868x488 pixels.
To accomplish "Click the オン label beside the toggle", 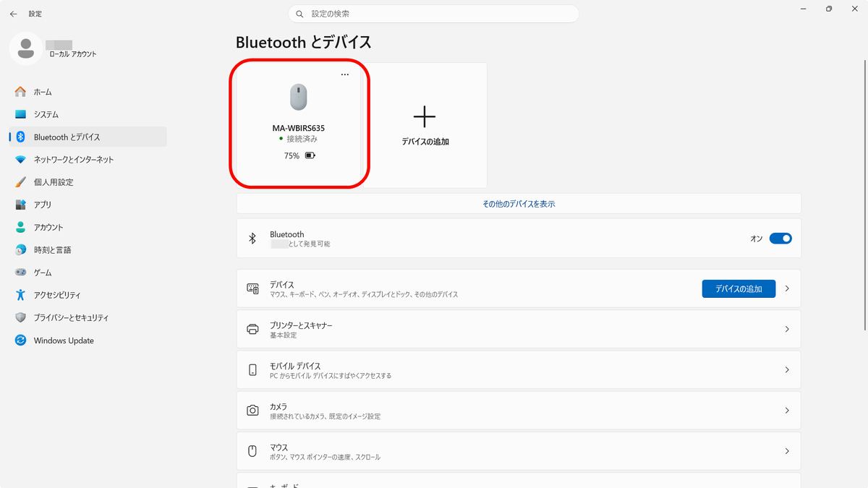I will [x=757, y=239].
